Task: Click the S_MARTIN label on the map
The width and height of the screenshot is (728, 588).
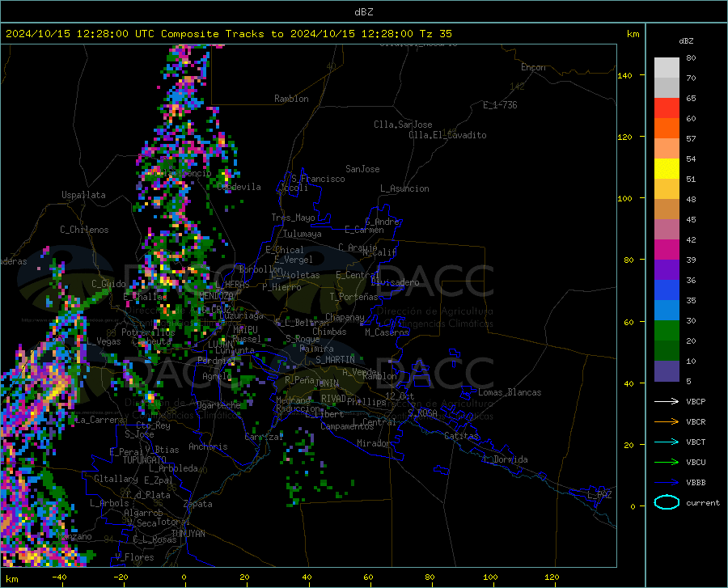Action: point(335,360)
